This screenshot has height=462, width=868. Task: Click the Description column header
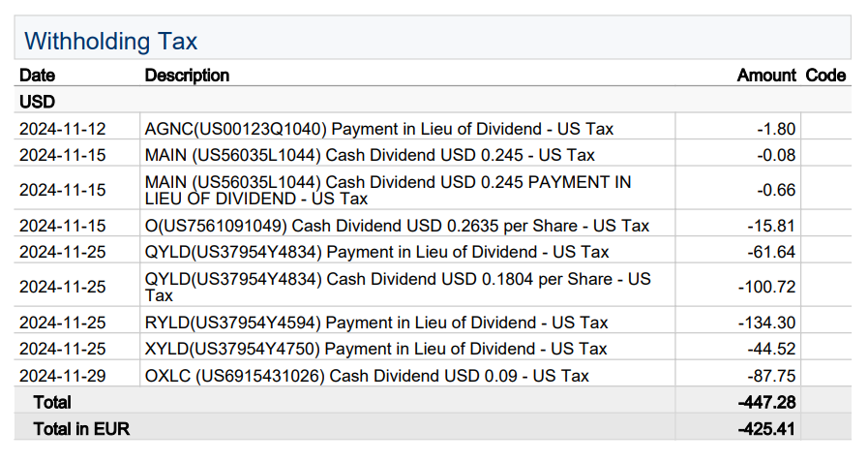point(187,76)
